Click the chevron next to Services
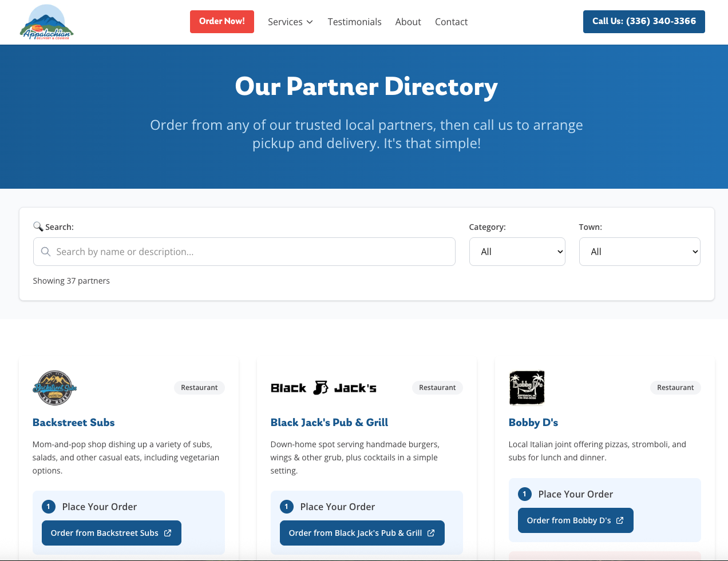 [x=310, y=22]
